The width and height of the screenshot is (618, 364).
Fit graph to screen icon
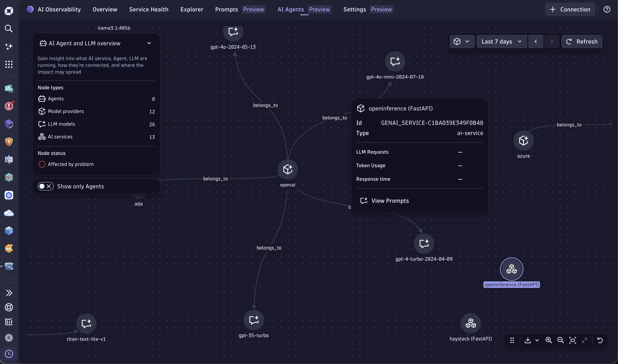tap(573, 340)
